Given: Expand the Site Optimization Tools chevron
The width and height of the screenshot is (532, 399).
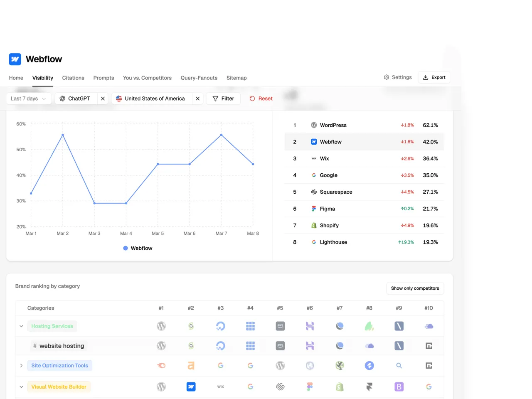Looking at the screenshot, I should coord(21,366).
